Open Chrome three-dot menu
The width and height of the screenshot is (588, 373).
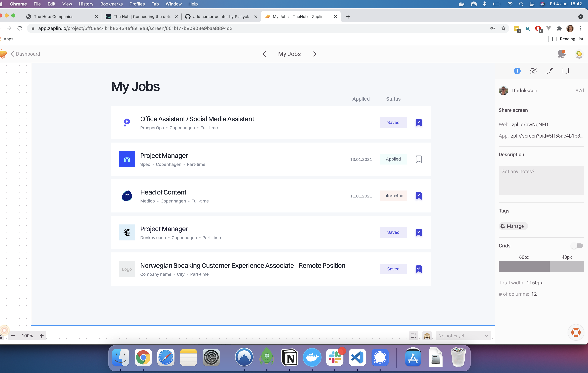[581, 28]
